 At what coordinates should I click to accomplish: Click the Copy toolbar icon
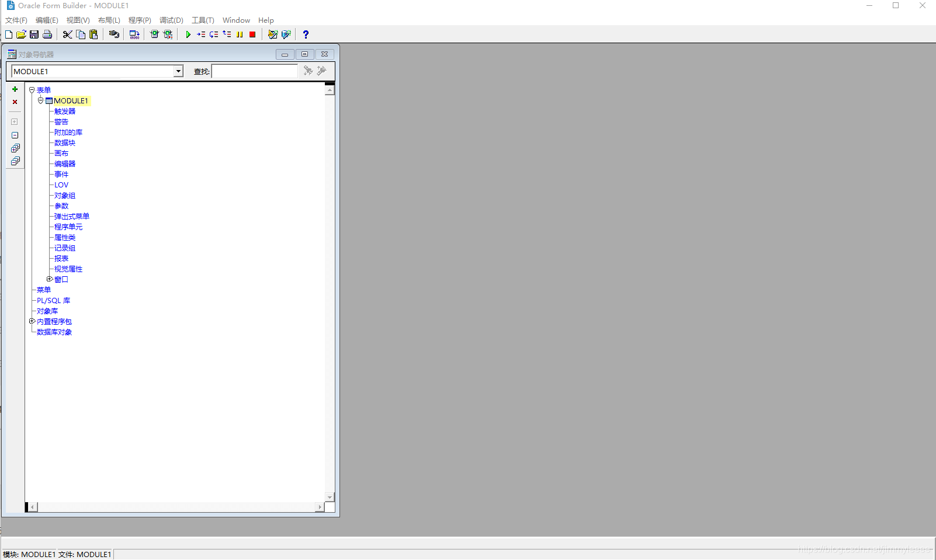(x=81, y=34)
